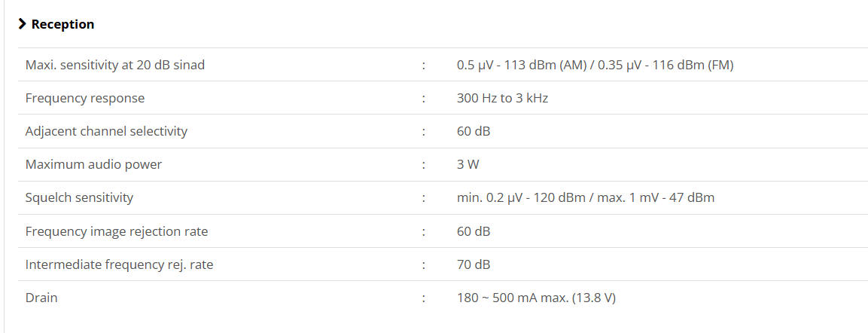868x333 pixels.
Task: Click the colon separator in the Frequency response row
Action: [424, 98]
